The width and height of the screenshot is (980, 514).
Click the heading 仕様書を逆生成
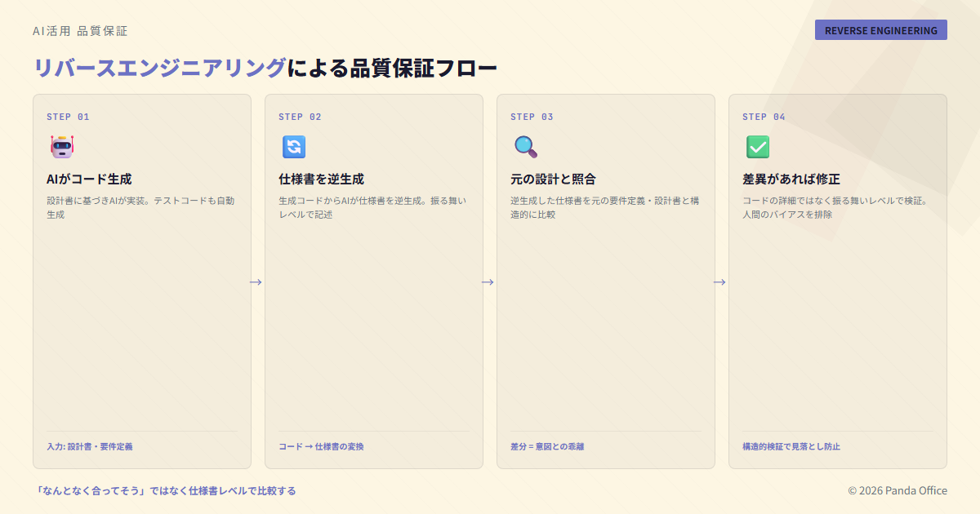tap(321, 179)
